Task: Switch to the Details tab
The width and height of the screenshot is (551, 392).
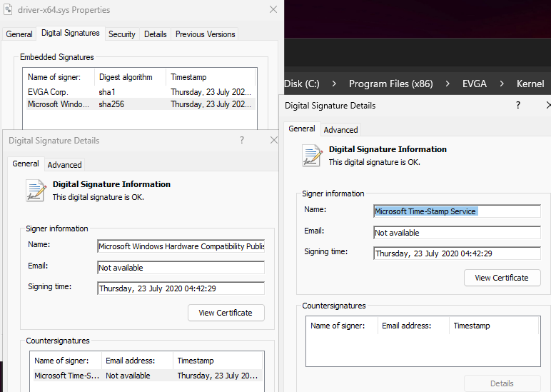Action: [x=155, y=34]
